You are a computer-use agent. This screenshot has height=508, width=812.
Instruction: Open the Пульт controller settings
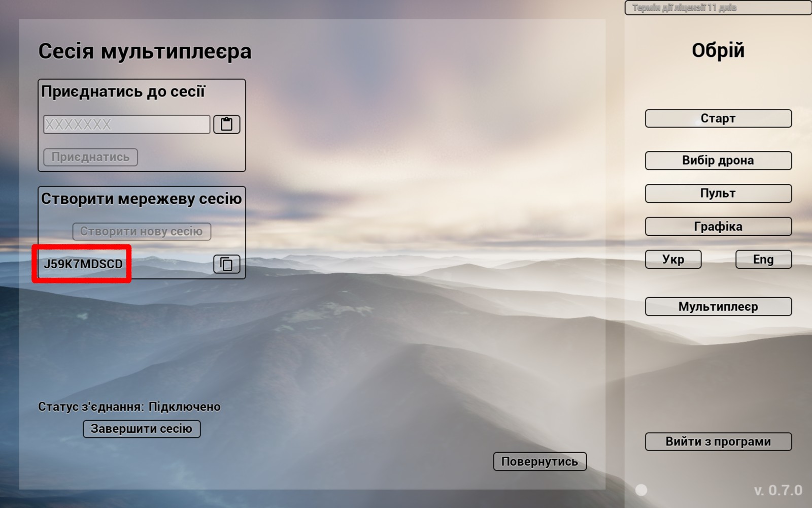(718, 194)
